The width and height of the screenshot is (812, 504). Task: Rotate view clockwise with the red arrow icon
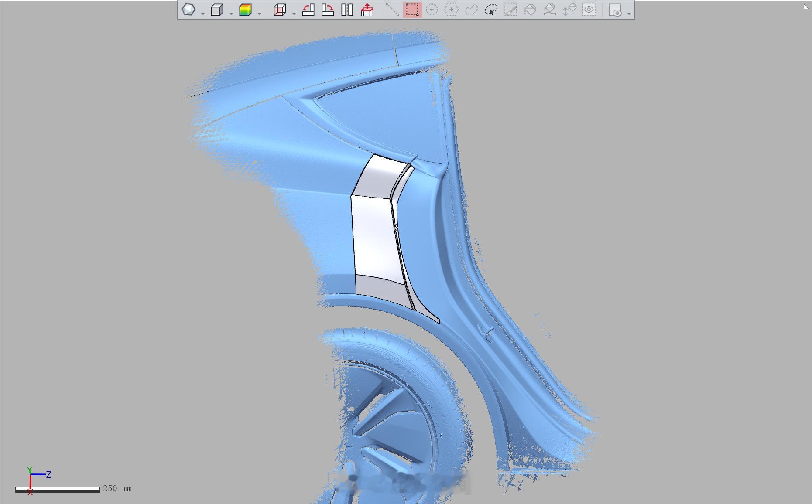coord(327,10)
